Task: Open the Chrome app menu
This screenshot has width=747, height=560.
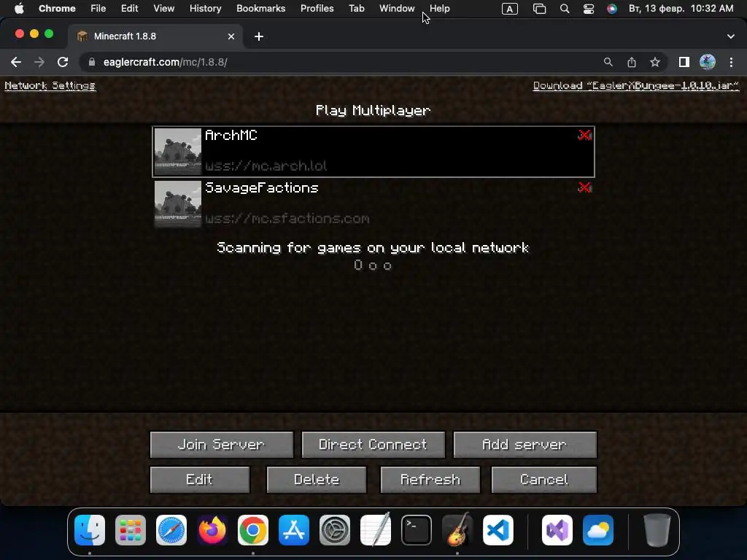Action: pos(57,8)
